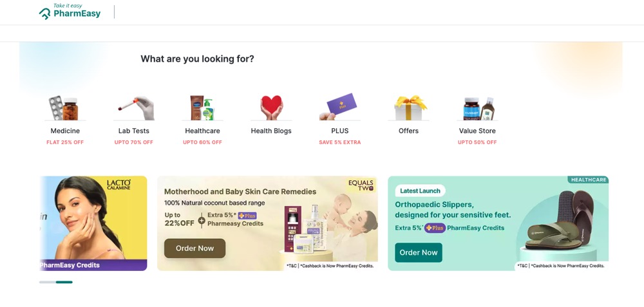Click the PharmEasy logo
Image resolution: width=644 pixels, height=307 pixels.
(70, 11)
